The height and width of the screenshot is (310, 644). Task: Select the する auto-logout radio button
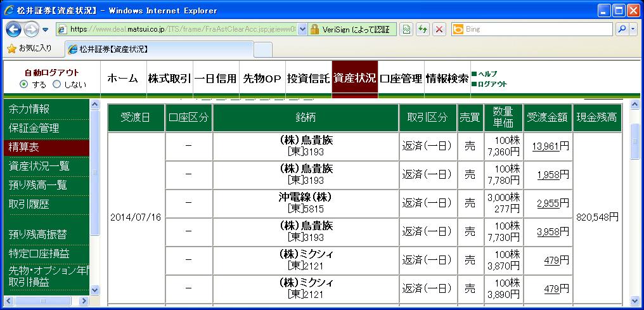(x=24, y=84)
